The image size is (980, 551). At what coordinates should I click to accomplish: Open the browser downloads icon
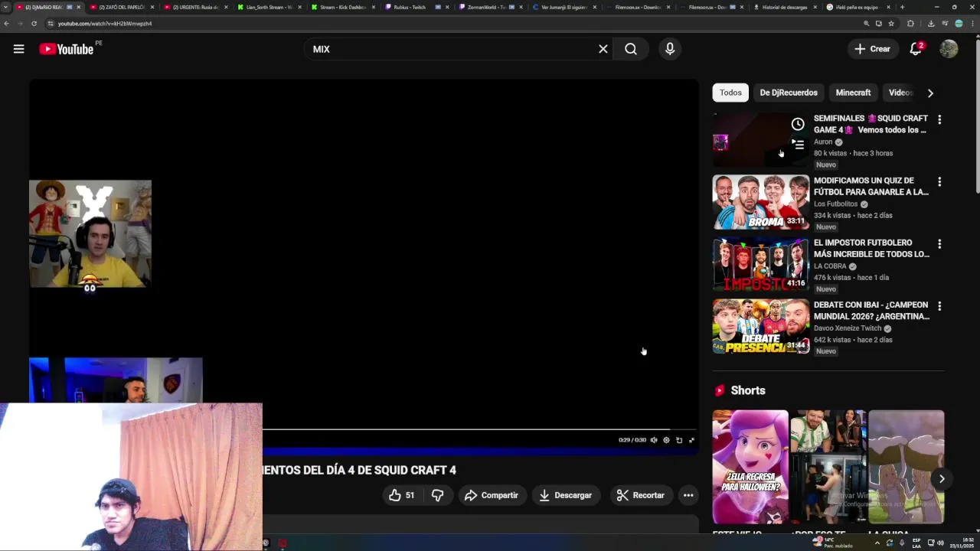coord(931,24)
